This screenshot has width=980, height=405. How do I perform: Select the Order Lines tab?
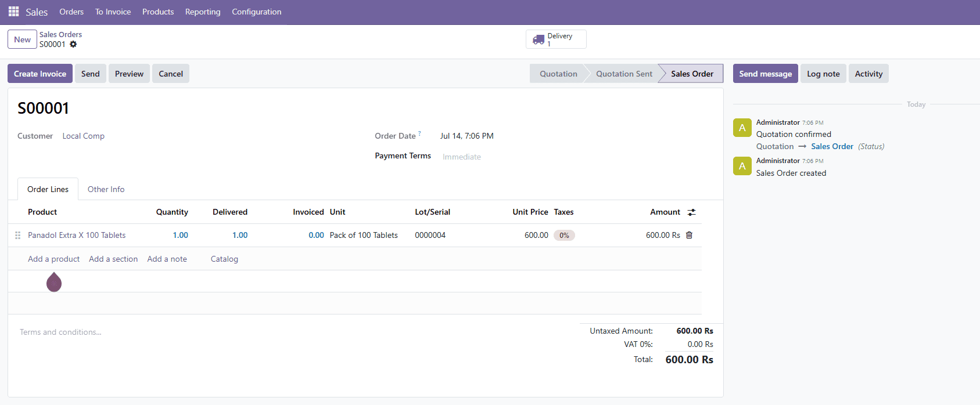[48, 189]
